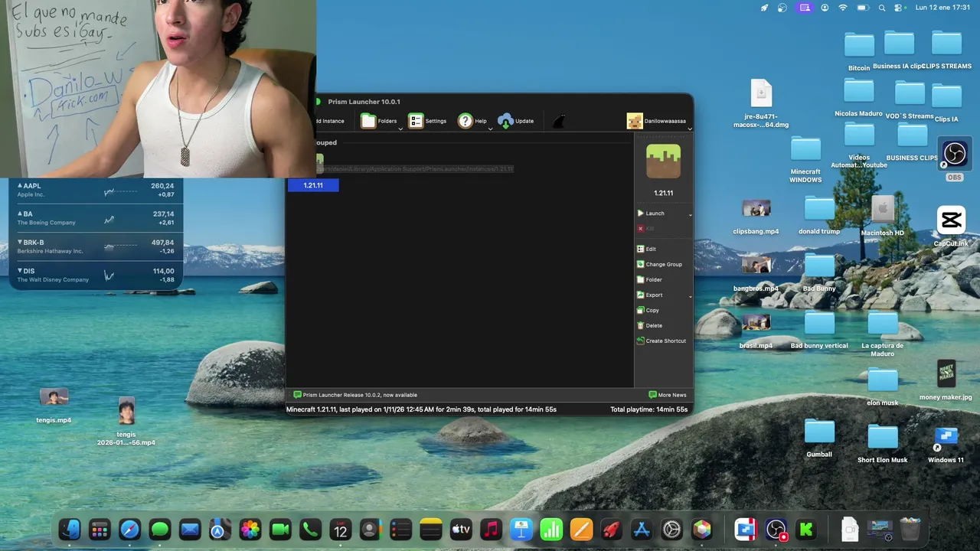Select the Minecraft WINDOWS desktop folder
Viewport: 980px width, 551px height.
coord(805,159)
